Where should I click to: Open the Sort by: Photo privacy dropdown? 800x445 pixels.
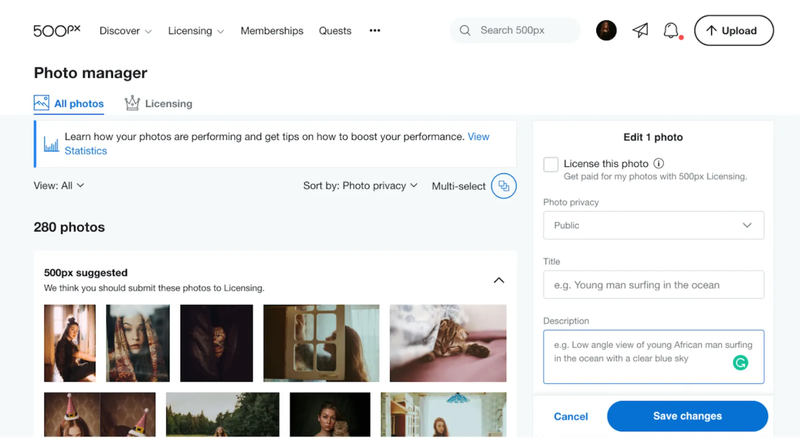(360, 186)
